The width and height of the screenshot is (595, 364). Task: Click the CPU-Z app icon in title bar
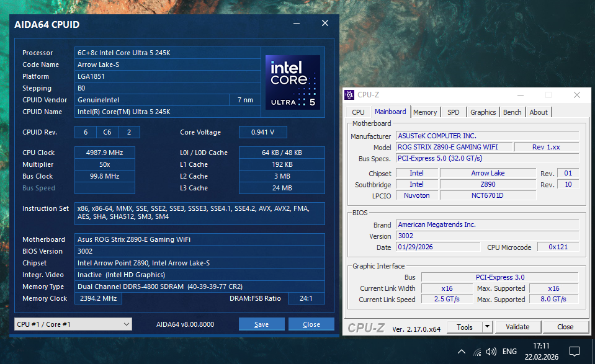click(x=349, y=95)
